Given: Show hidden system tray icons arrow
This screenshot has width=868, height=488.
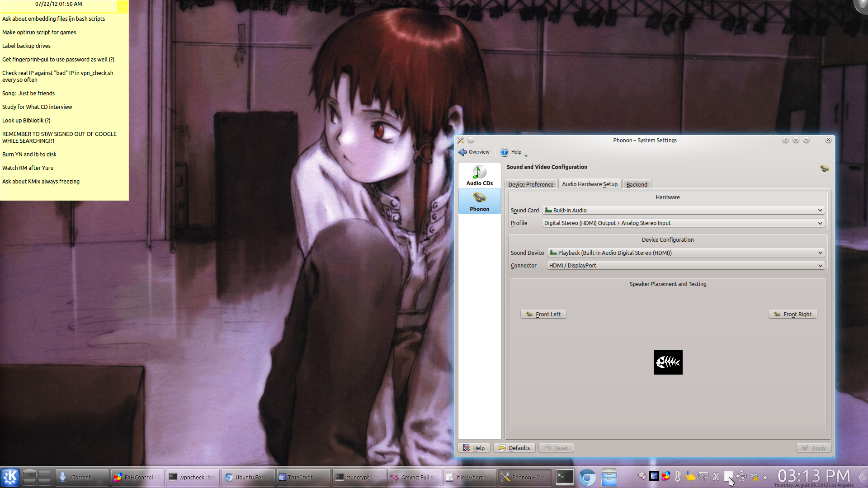Looking at the screenshot, I should tap(765, 477).
